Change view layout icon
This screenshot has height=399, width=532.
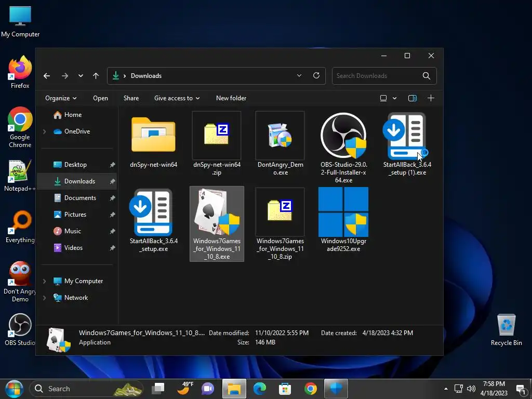383,98
